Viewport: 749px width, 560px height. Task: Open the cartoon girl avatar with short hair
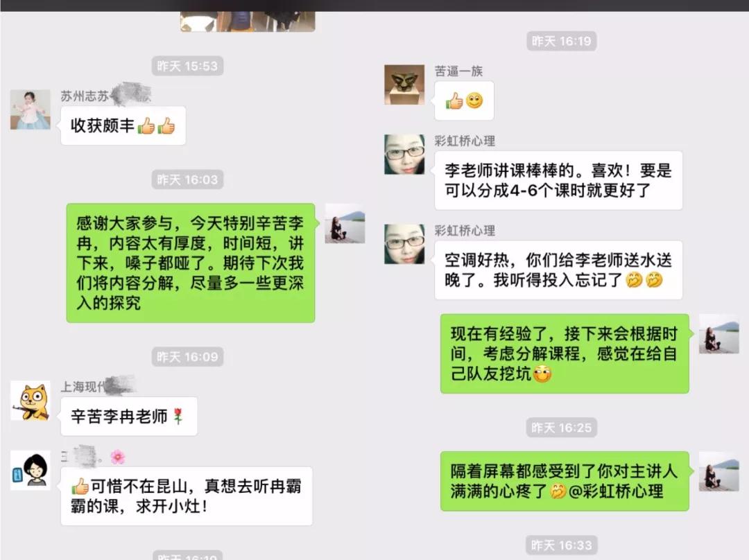tap(31, 470)
